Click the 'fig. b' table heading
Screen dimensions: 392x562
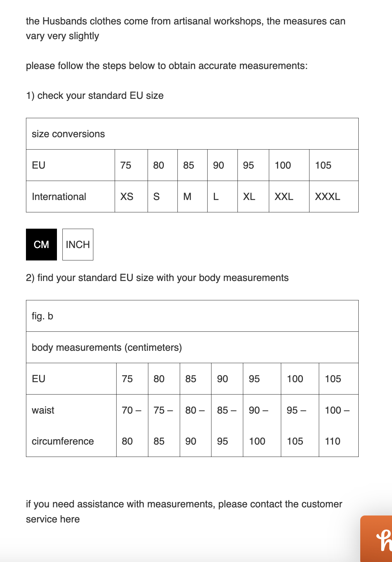(192, 316)
